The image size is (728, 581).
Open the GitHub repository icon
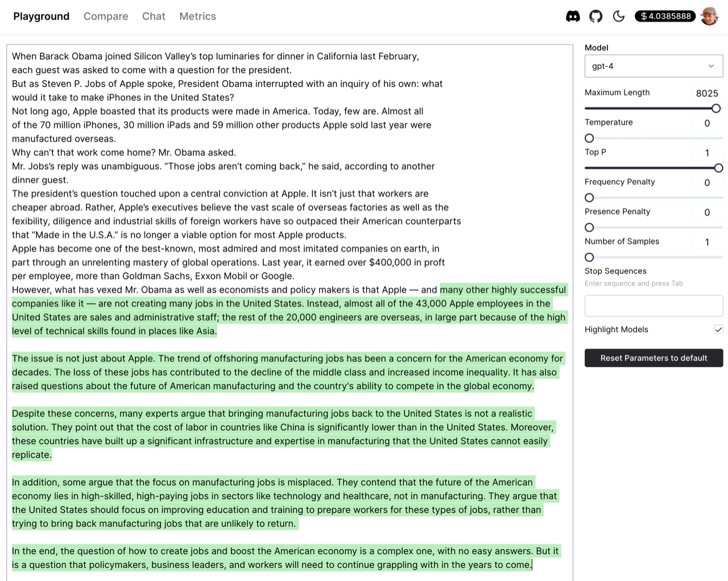pos(595,17)
